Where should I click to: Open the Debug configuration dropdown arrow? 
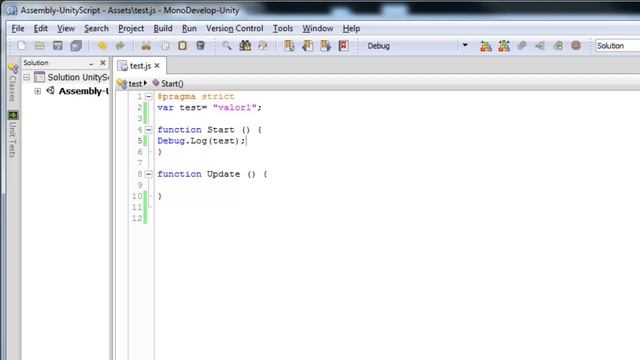(465, 46)
